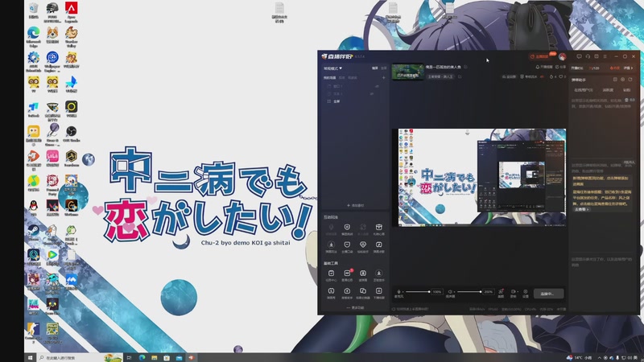This screenshot has width=644, height=362.
Task: Edit the stream title with the pencil icon
Action: (x=465, y=67)
